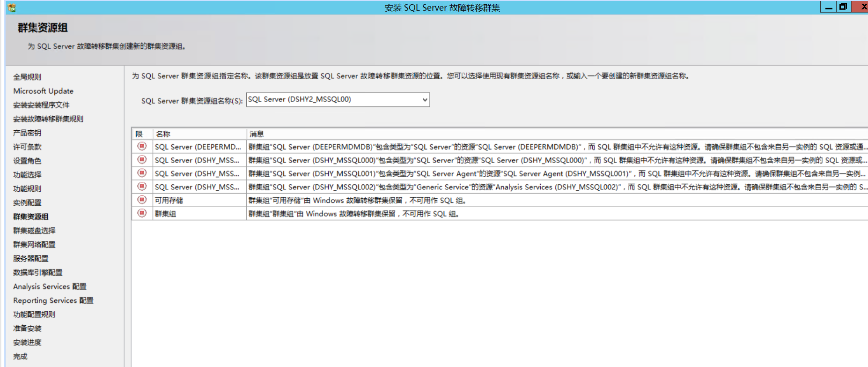Screen dimensions: 868x367
Task: Open the 安装安装程序文件 step
Action: [x=41, y=105]
